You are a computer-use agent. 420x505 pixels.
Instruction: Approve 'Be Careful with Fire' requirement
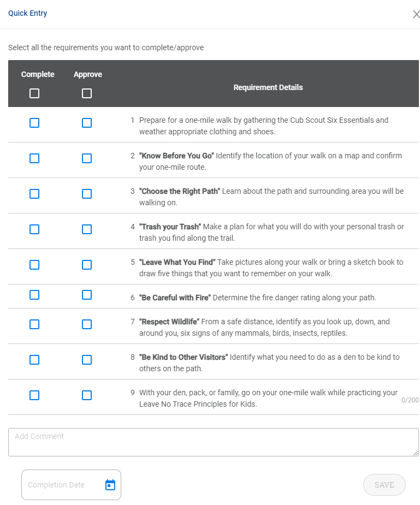tap(87, 295)
